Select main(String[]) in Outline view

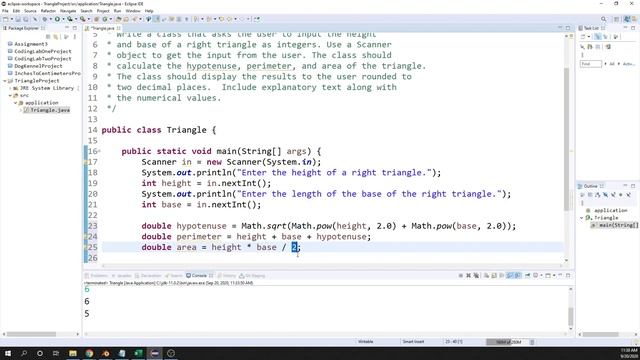point(615,225)
